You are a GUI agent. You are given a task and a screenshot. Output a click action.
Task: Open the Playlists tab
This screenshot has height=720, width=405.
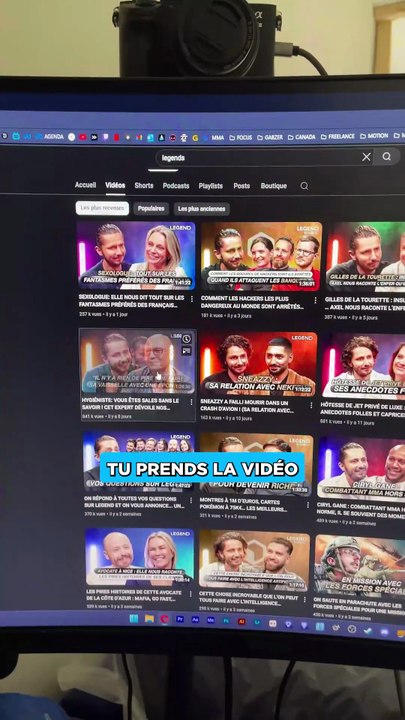(210, 186)
